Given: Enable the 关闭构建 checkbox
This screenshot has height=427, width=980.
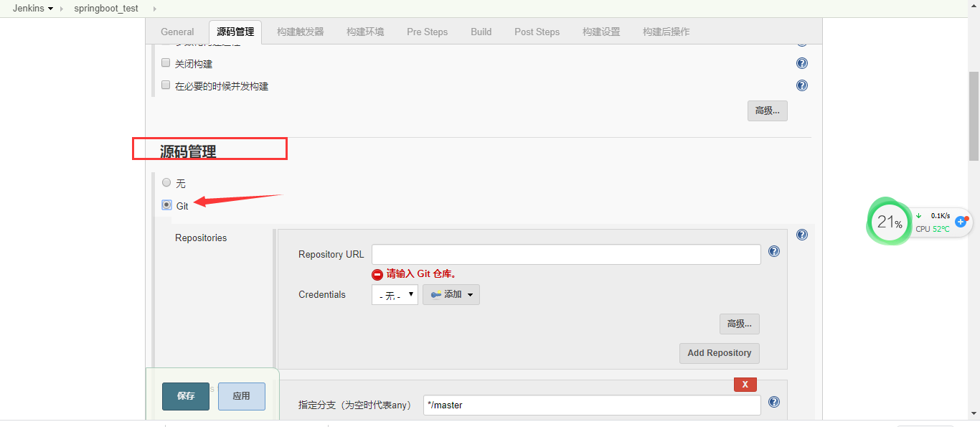Looking at the screenshot, I should pyautogui.click(x=166, y=63).
